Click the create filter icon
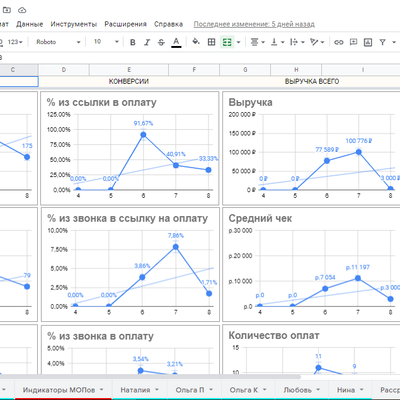400x400 pixels. 382,42
